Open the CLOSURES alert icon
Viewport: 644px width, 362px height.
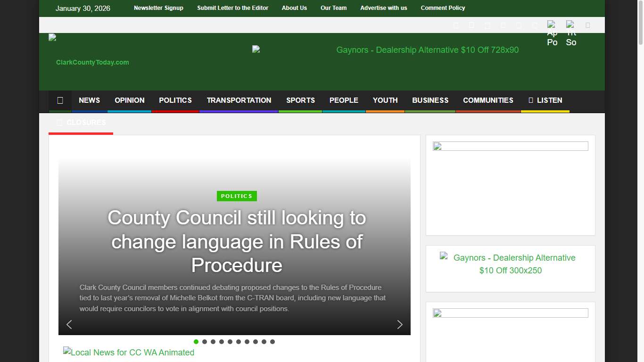tap(59, 122)
